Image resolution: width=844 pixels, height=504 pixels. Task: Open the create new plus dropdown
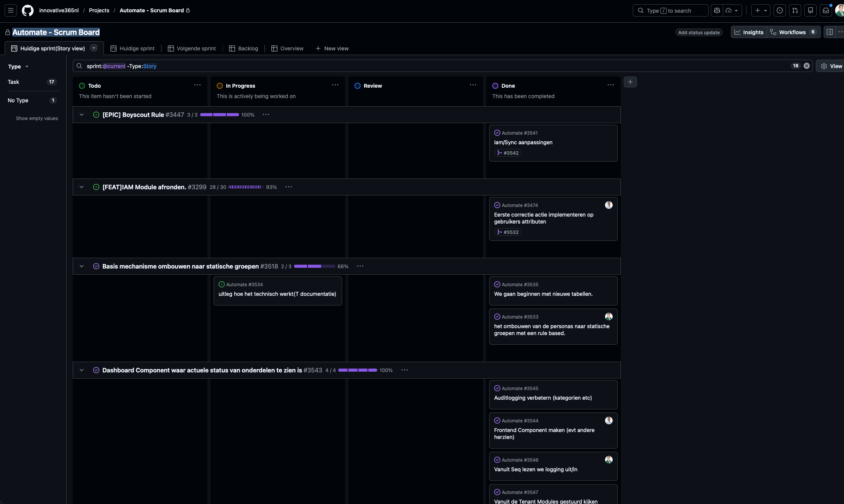click(x=760, y=10)
